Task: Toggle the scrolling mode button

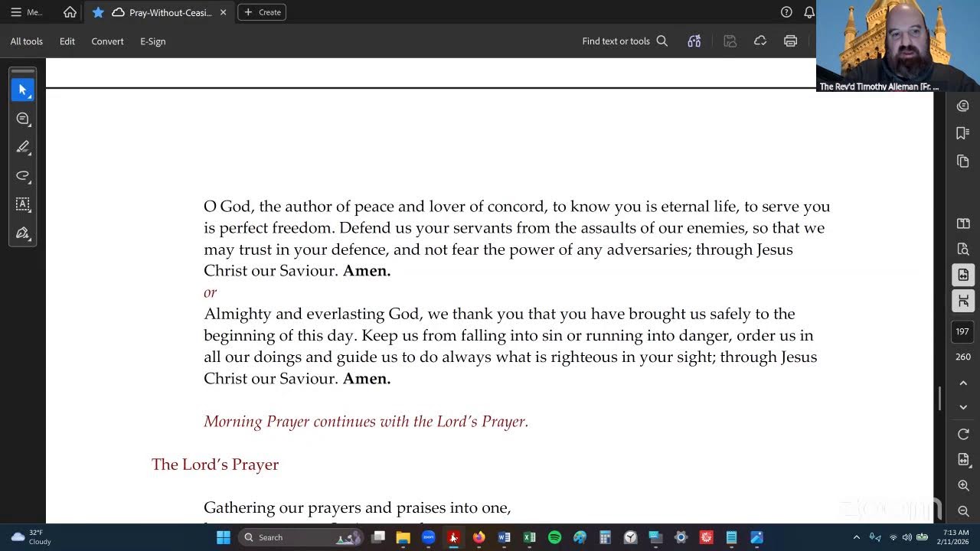Action: pyautogui.click(x=963, y=301)
